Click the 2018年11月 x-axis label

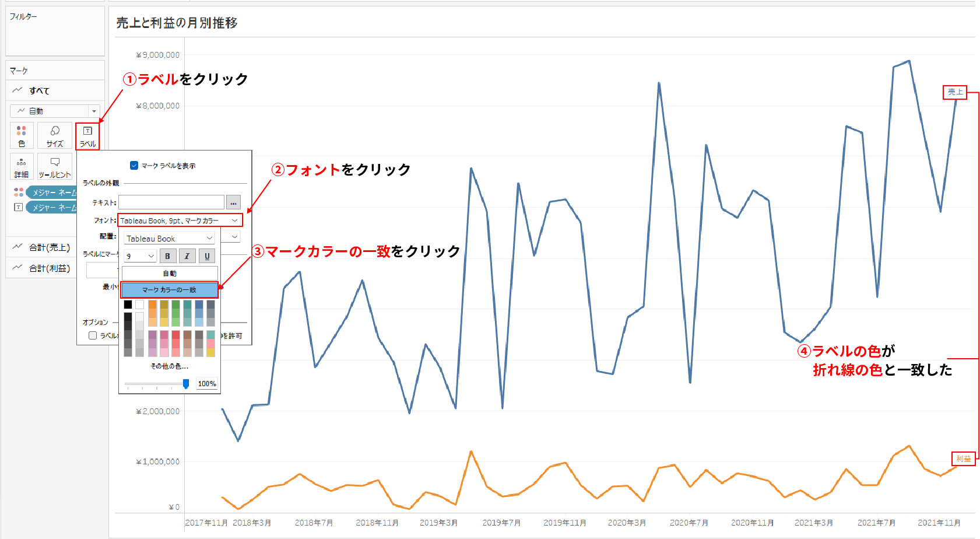377,523
